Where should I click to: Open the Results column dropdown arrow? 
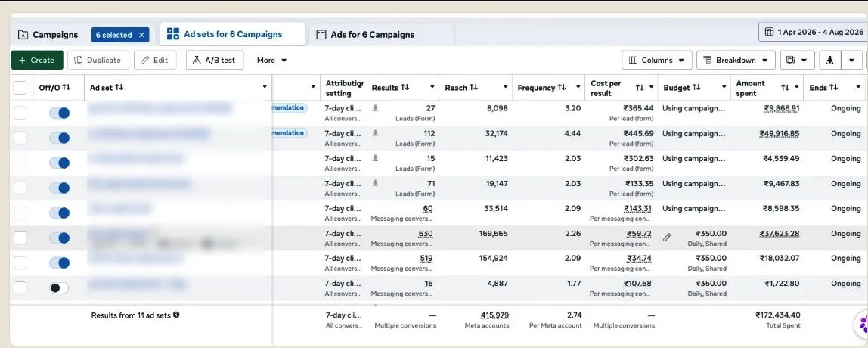pos(432,88)
